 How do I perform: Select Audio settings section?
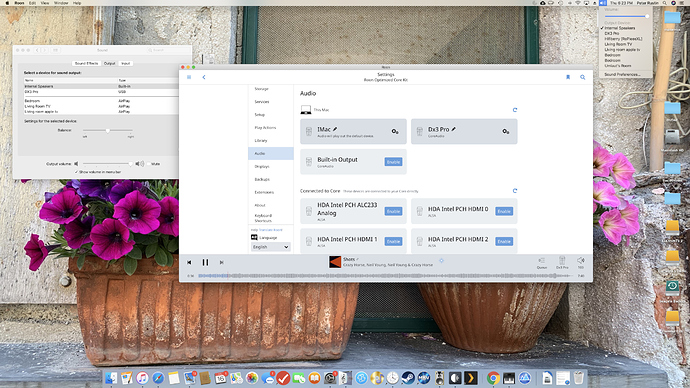pos(271,153)
